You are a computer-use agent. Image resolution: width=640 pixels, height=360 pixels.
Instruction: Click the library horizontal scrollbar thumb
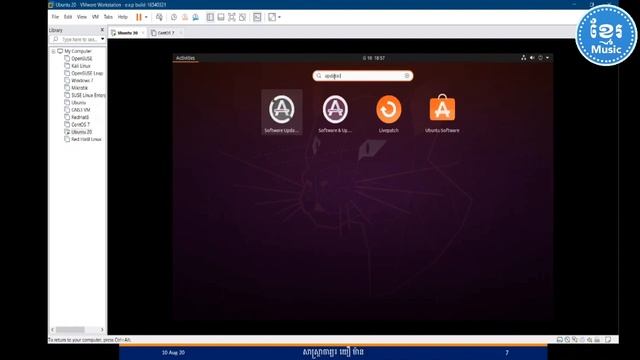[70, 329]
